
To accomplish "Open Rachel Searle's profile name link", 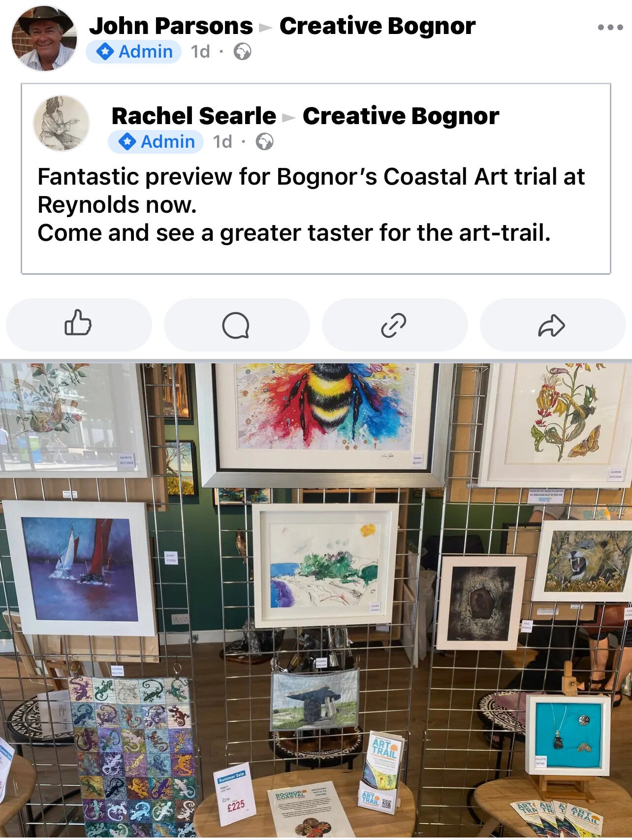I will pos(194,116).
